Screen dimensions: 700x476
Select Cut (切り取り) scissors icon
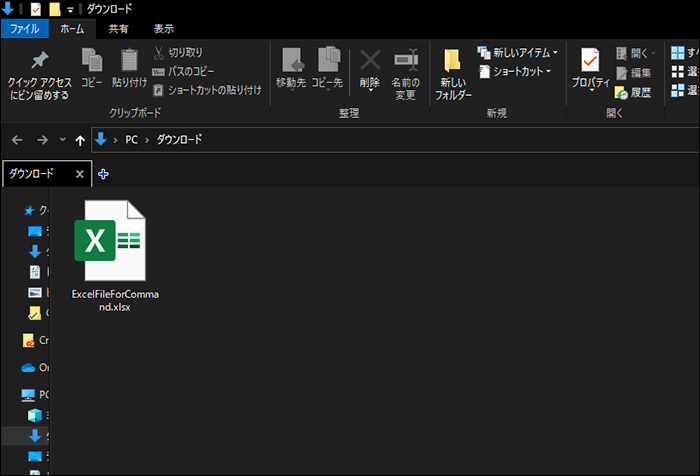(x=159, y=52)
